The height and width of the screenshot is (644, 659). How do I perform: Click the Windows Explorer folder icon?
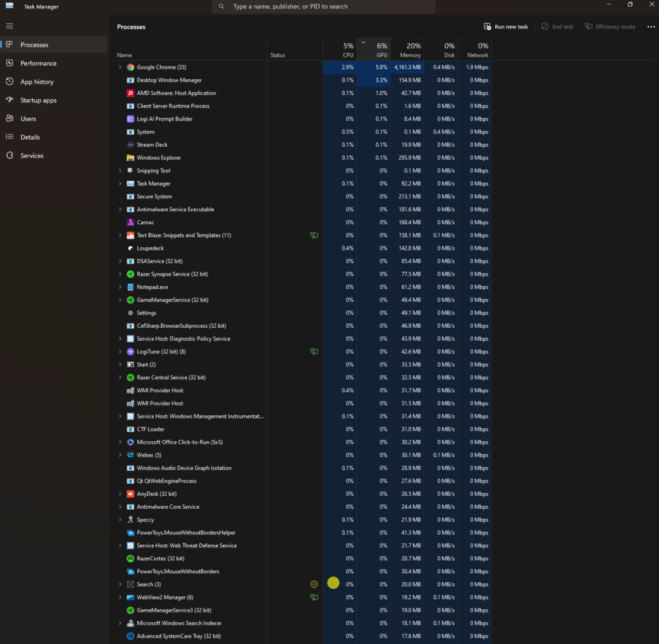coord(130,158)
